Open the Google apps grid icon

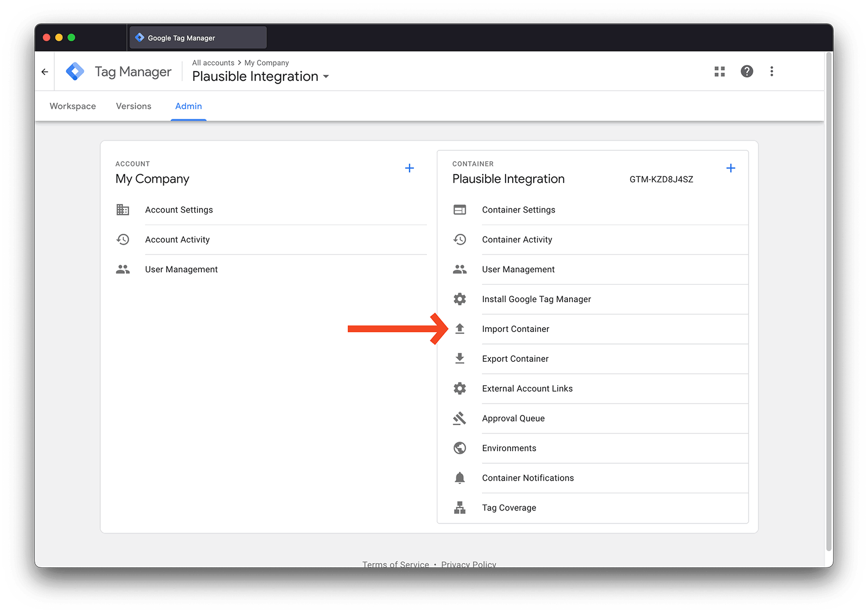tap(719, 72)
